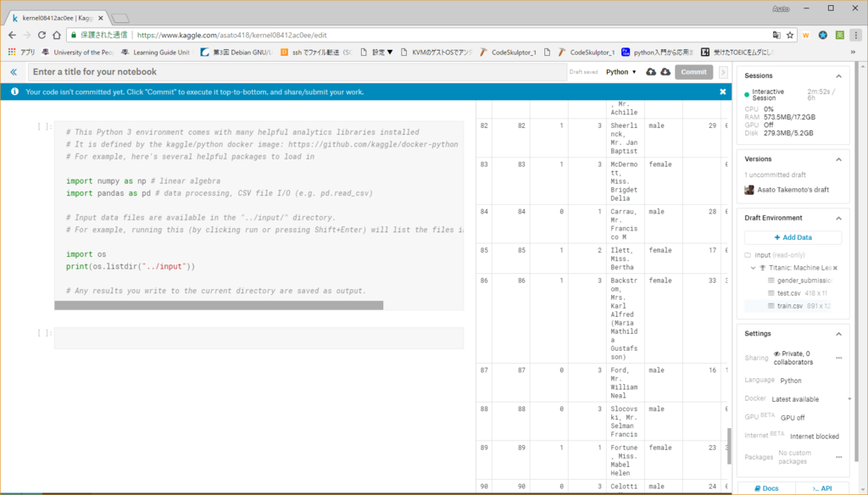Open the Python language dropdown in toolbar
This screenshot has width=868, height=495.
[x=621, y=72]
